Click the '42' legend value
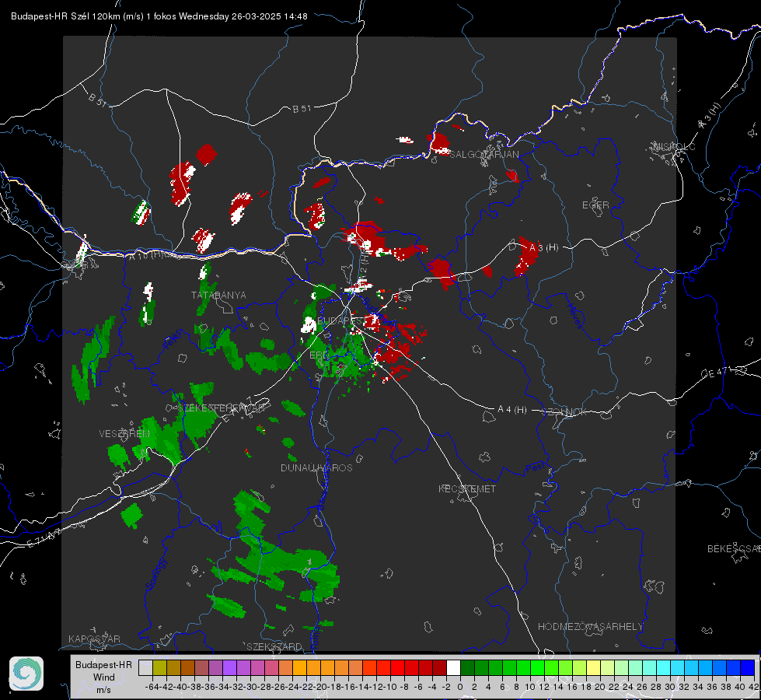The width and height of the screenshot is (761, 700). [753, 687]
